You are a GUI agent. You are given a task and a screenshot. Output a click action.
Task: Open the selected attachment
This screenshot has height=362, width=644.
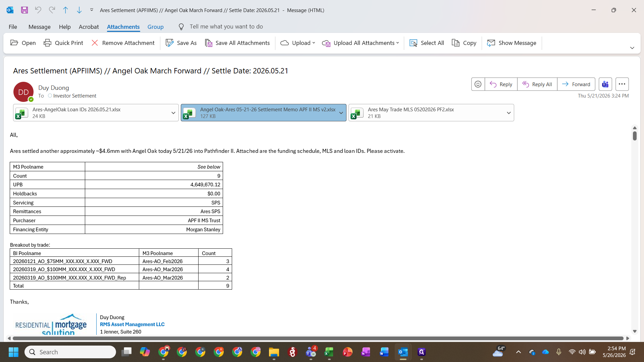[x=23, y=43]
